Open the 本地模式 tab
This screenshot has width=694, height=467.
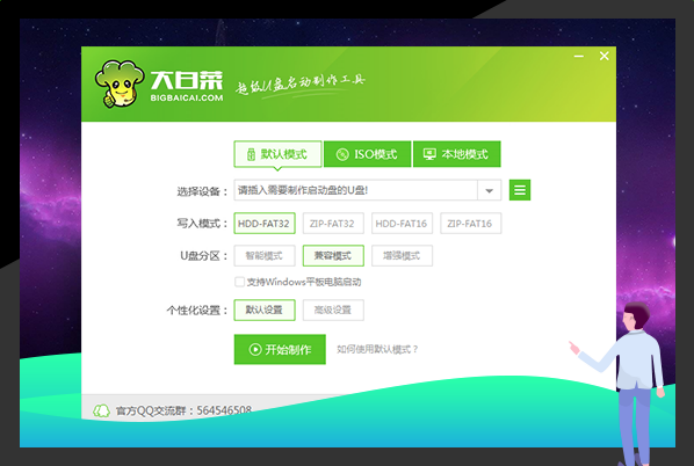point(456,154)
